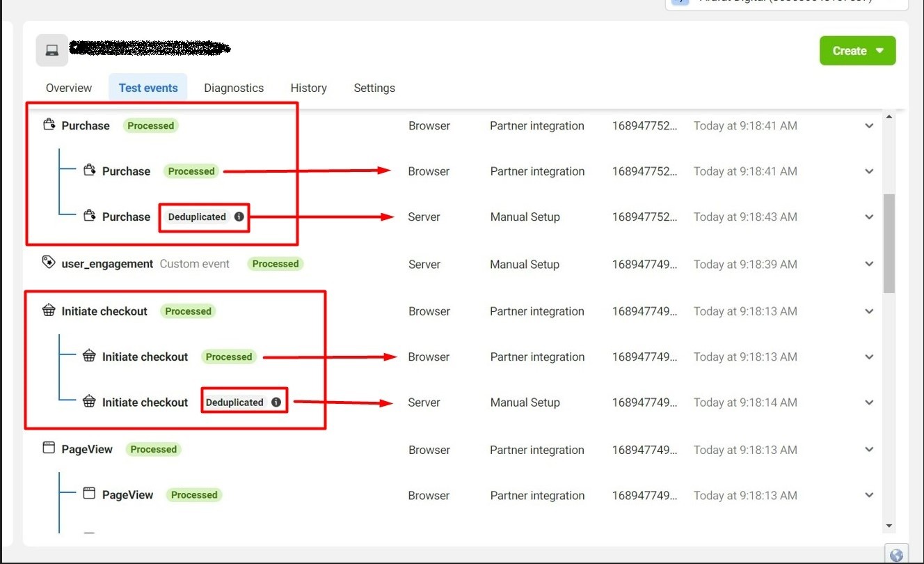Expand the user_engagement event details chevron
This screenshot has width=924, height=564.
(x=869, y=264)
